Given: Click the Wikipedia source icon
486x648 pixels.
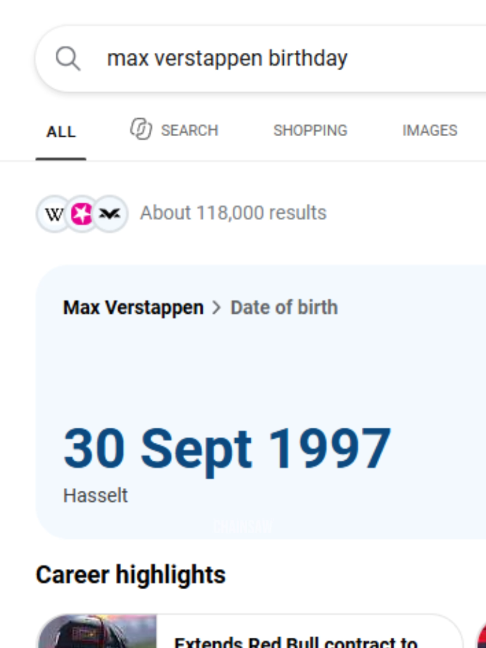Looking at the screenshot, I should [54, 214].
